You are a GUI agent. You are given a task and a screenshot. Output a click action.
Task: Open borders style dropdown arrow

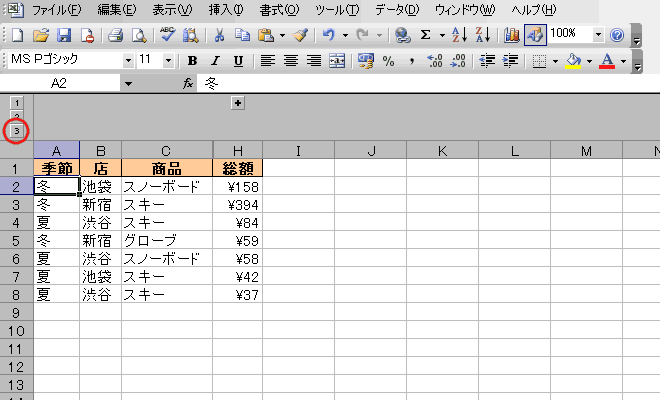555,61
